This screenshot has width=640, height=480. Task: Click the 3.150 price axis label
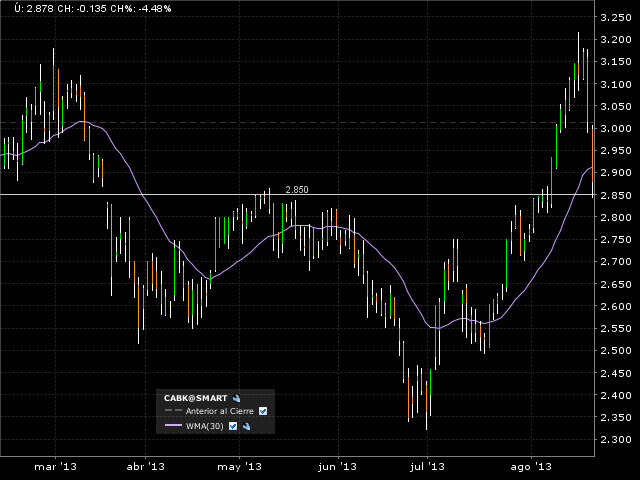pos(616,62)
